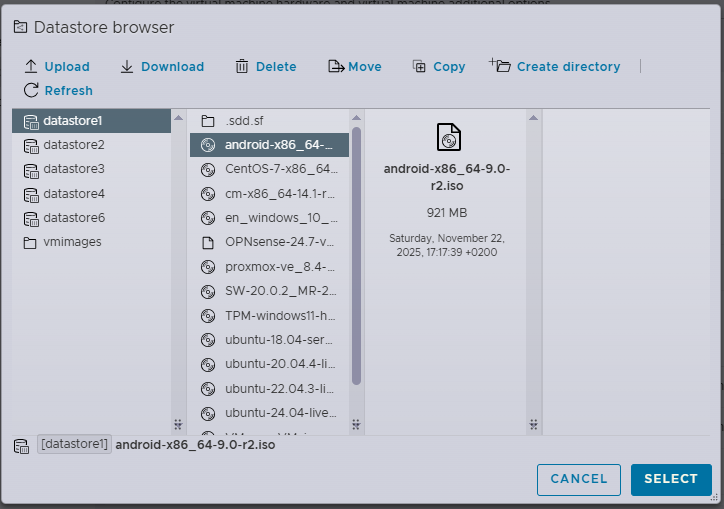
Task: Open the .sdd.sf folder name
Action: [x=244, y=121]
